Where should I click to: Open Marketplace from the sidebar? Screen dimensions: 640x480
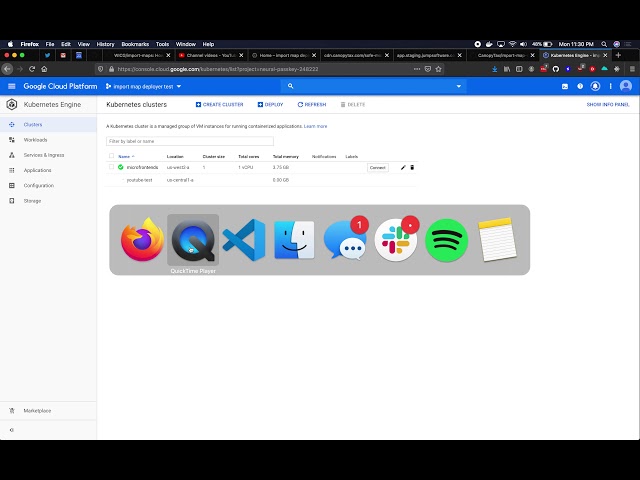(48, 411)
